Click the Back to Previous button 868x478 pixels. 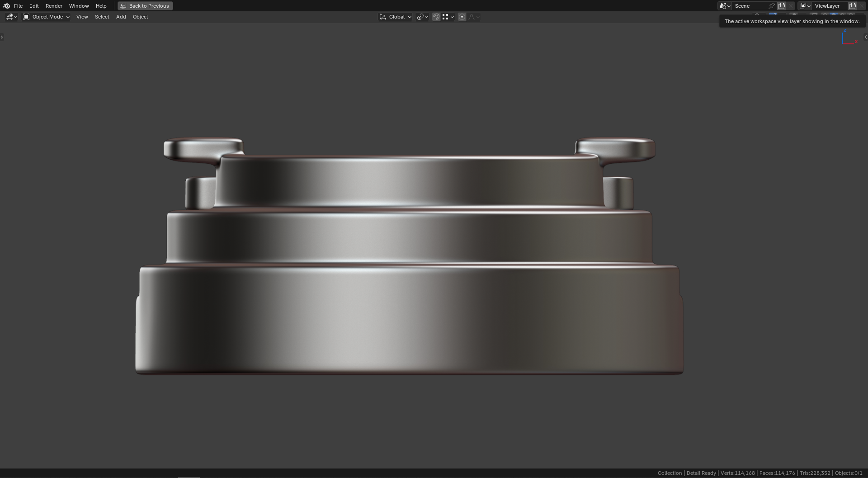click(x=145, y=6)
